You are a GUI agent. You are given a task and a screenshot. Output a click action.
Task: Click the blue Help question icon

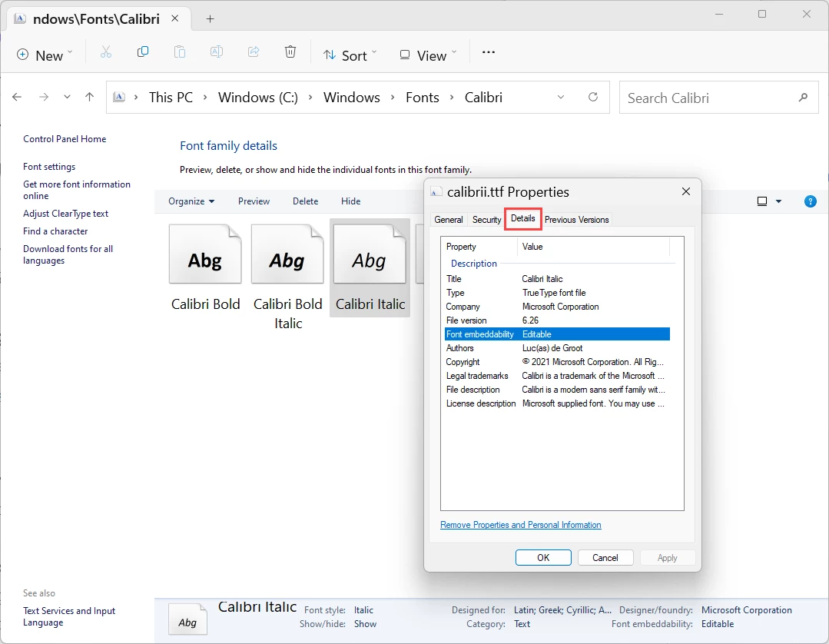coord(810,201)
